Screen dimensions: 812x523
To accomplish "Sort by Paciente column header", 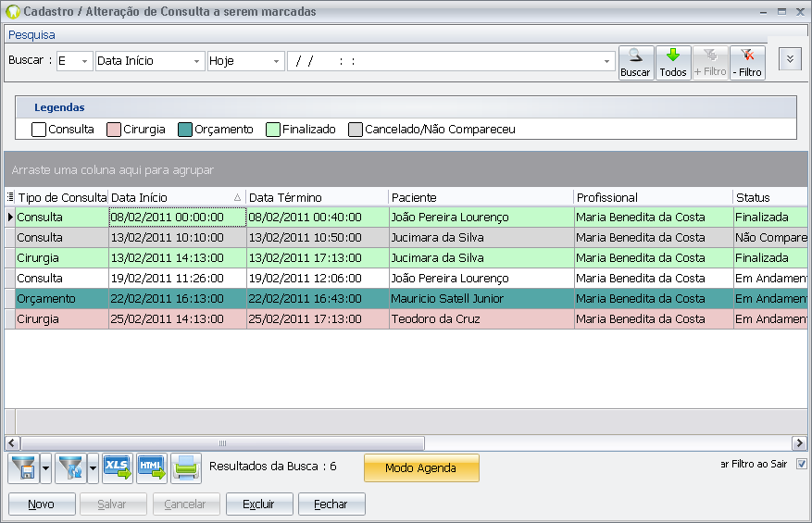I will point(481,197).
